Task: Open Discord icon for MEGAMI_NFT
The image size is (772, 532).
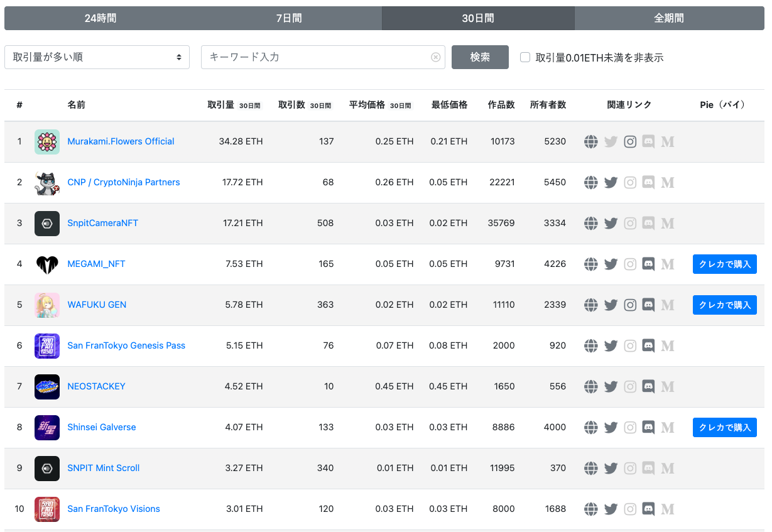Action: point(649,264)
